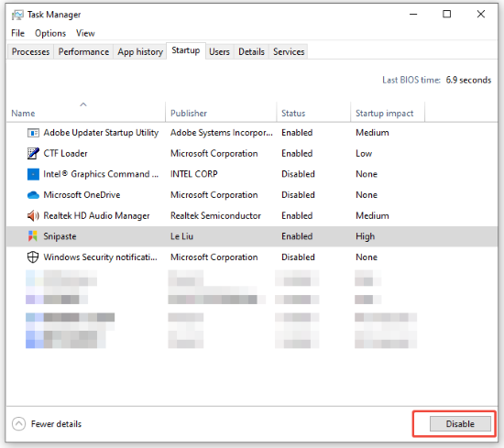This screenshot has width=504, height=448.
Task: Click the Realtek HD Audio speaker icon
Action: pyautogui.click(x=33, y=215)
